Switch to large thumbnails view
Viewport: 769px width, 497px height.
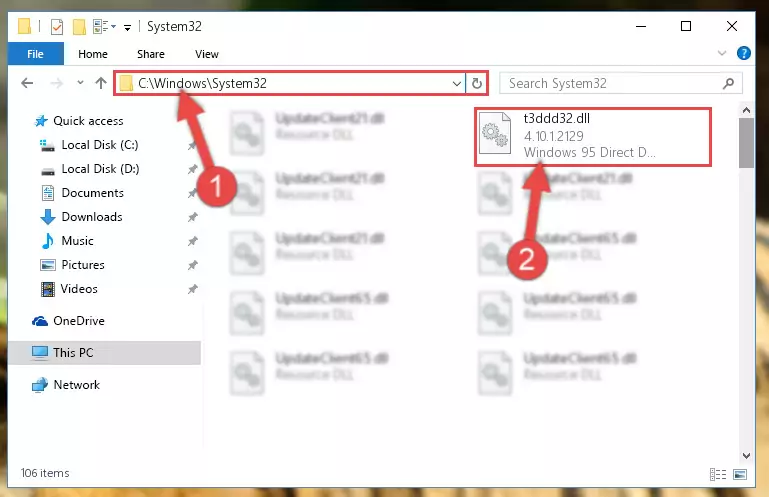[740, 474]
